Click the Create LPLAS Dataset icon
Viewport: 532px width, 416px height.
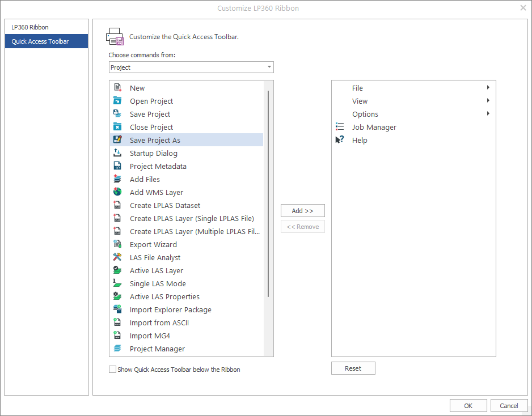(x=118, y=205)
